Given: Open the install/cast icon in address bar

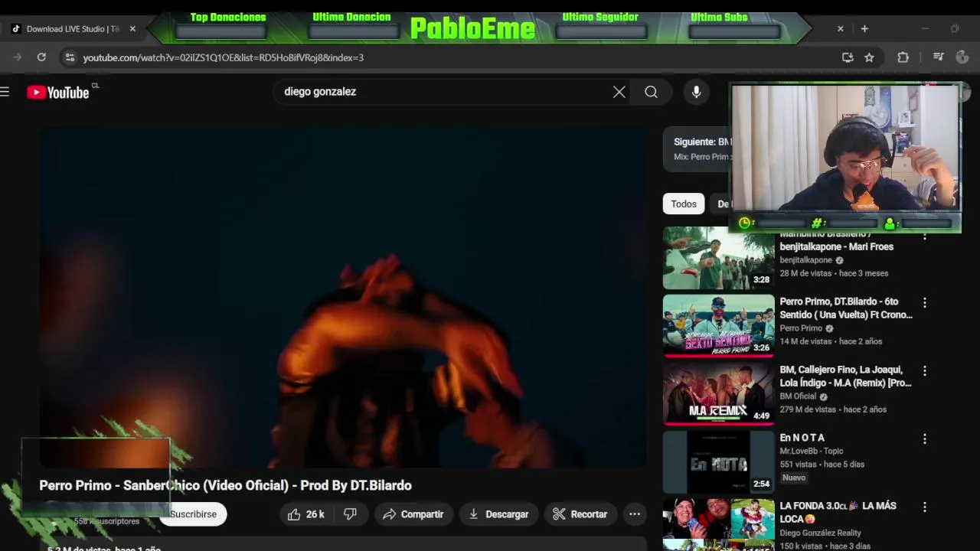Looking at the screenshot, I should [848, 57].
